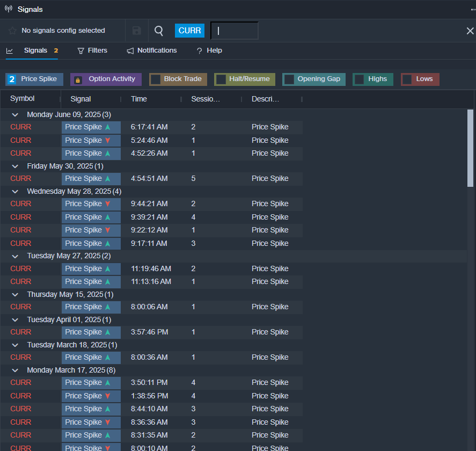Collapse the Friday May 30, 2025 group
The image size is (476, 451).
point(15,166)
